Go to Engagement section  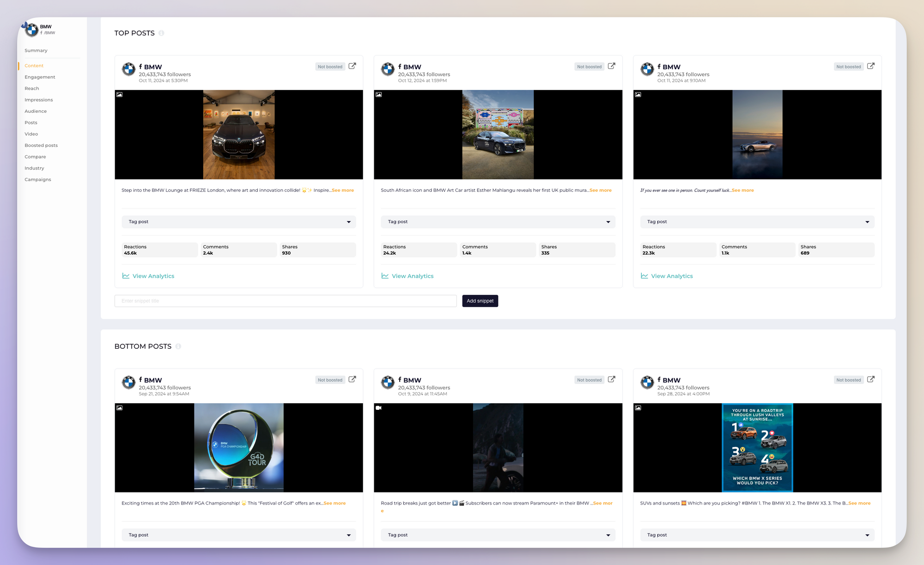40,77
